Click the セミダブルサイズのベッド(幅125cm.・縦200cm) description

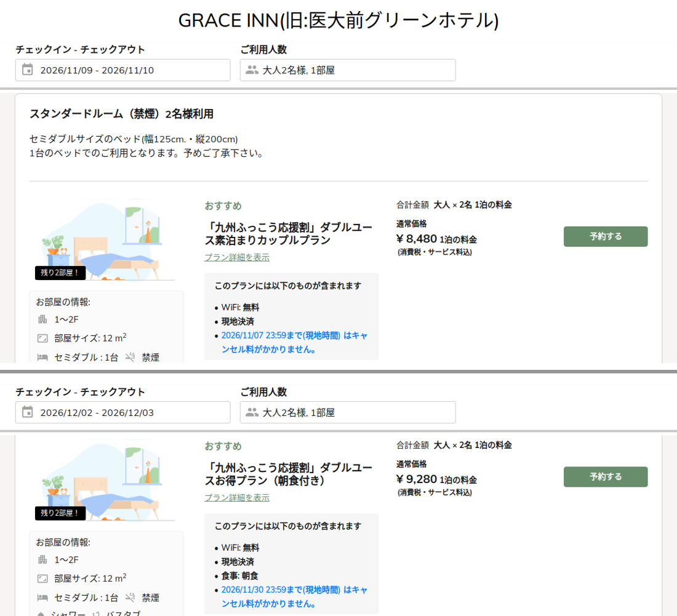pyautogui.click(x=134, y=139)
